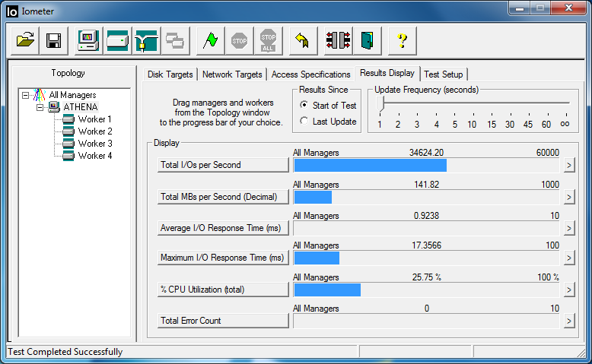Select Worker 2 in topology tree
This screenshot has width=592, height=364.
click(x=95, y=131)
